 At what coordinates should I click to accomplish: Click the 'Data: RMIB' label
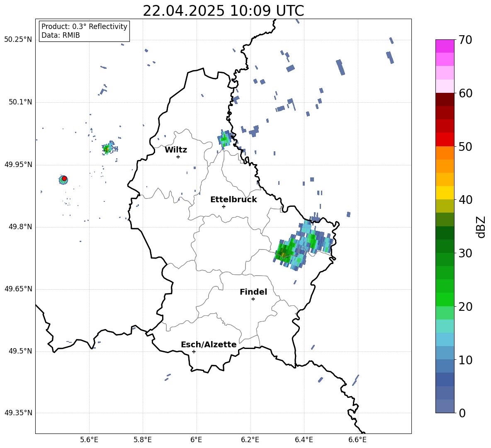click(x=61, y=35)
